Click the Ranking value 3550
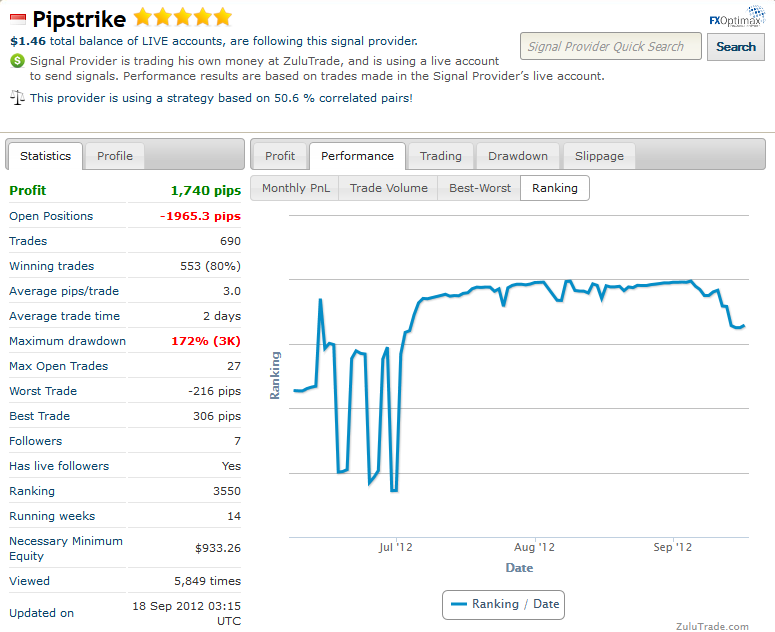The height and width of the screenshot is (632, 775). click(227, 491)
